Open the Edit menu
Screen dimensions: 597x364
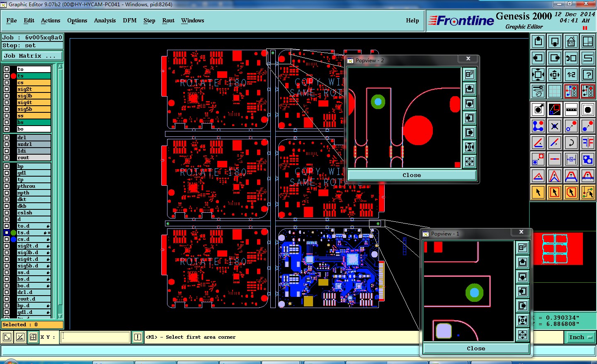coord(29,20)
